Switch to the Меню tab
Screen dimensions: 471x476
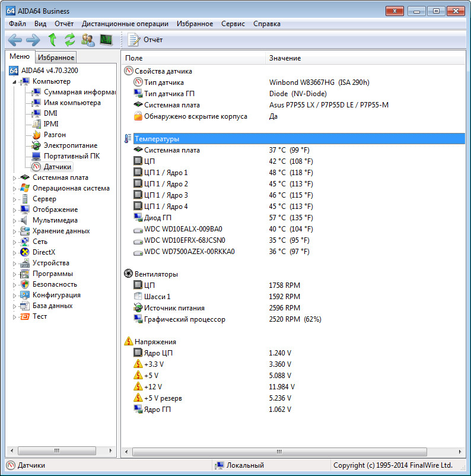[20, 56]
